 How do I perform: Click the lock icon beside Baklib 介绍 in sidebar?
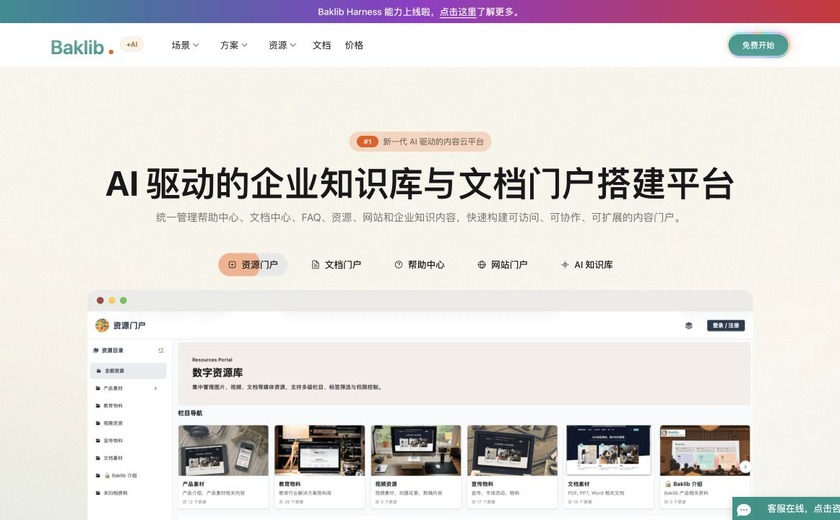tap(107, 475)
